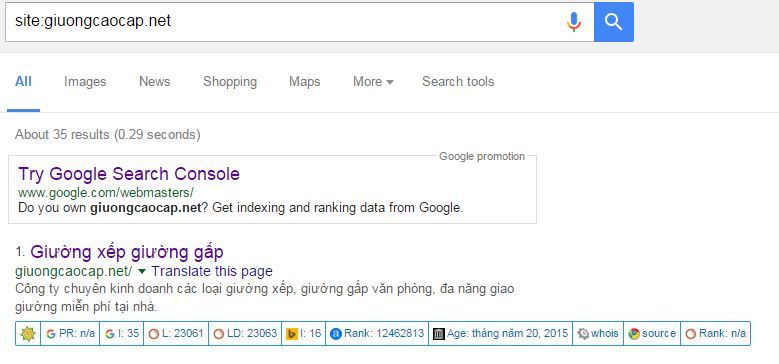Expand the More dropdown menu
Viewport: 779px width, 364px height.
[x=373, y=82]
